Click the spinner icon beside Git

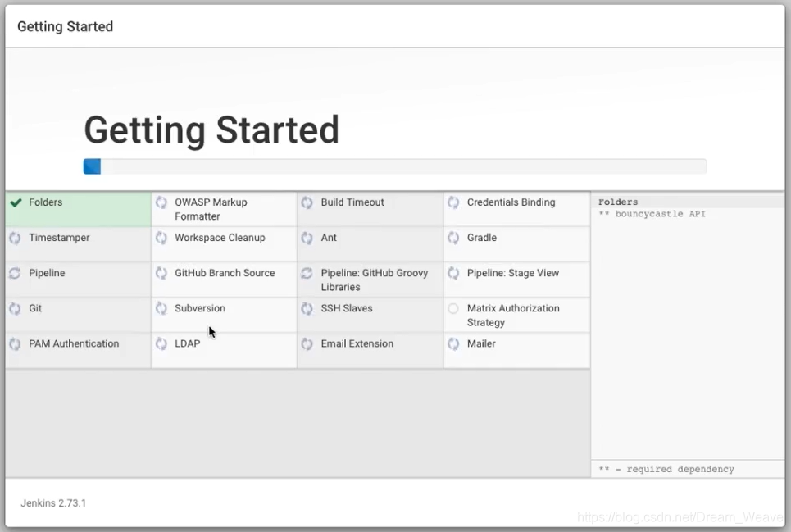(x=15, y=308)
